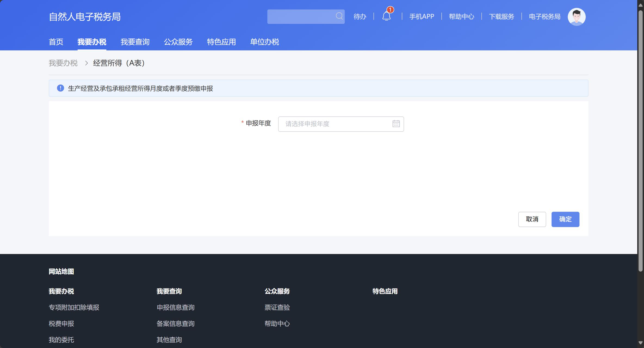Open the 单位办税 tab
The height and width of the screenshot is (348, 644).
point(264,42)
